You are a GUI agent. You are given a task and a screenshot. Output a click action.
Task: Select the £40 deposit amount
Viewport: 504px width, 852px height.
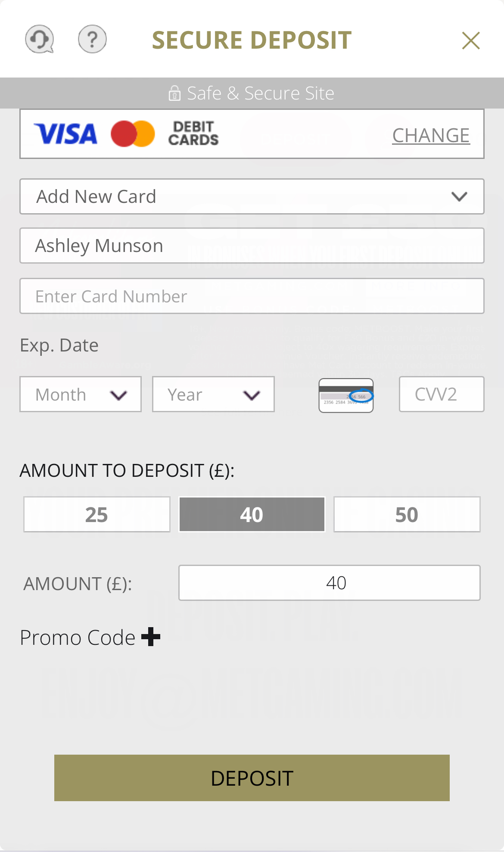pyautogui.click(x=251, y=514)
